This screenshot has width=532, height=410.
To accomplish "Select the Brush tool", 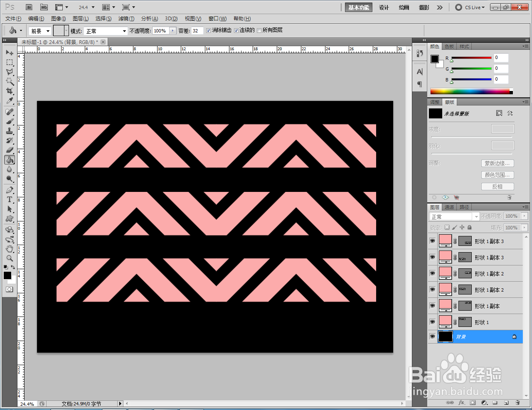I will coord(10,121).
